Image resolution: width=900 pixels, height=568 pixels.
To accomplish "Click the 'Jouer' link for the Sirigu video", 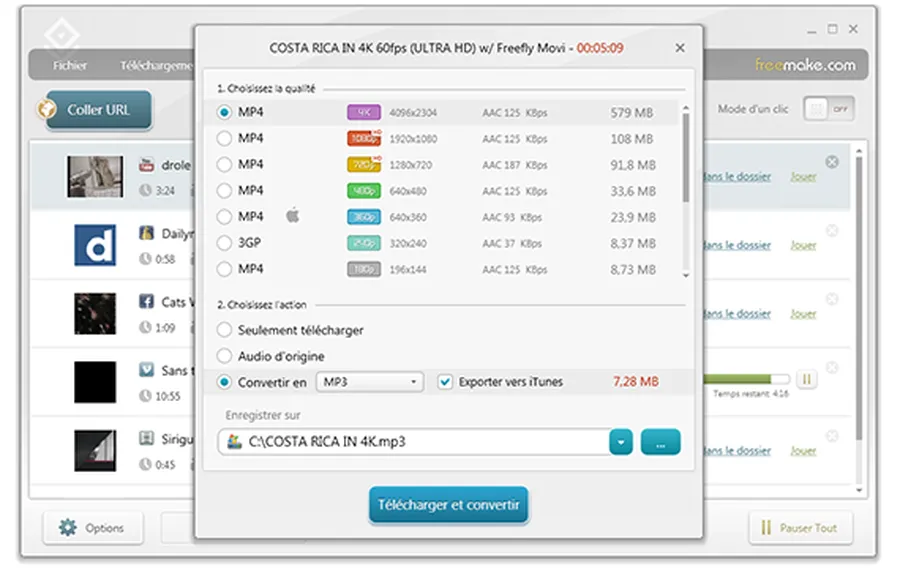I will 803,451.
